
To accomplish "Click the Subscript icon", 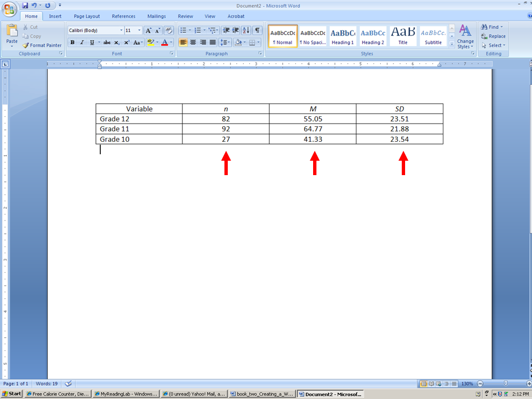I will click(x=117, y=43).
